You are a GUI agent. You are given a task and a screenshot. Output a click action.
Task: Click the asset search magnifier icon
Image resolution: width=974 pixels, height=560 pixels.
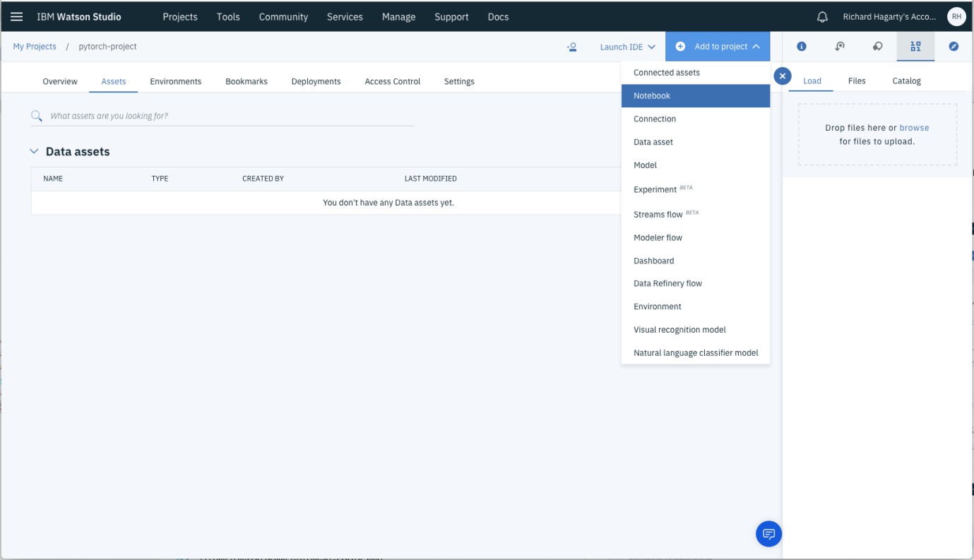[x=37, y=115]
